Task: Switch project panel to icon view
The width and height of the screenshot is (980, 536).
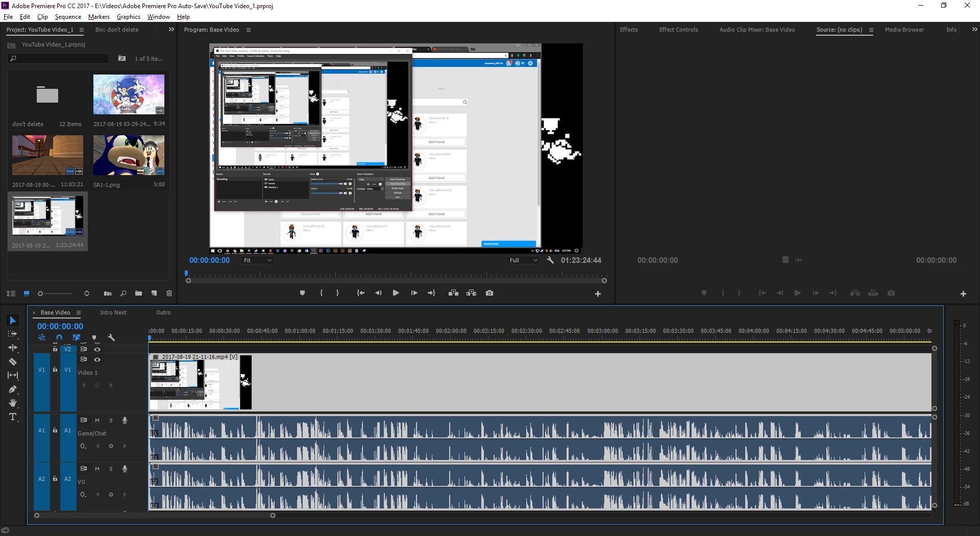Action: (27, 294)
